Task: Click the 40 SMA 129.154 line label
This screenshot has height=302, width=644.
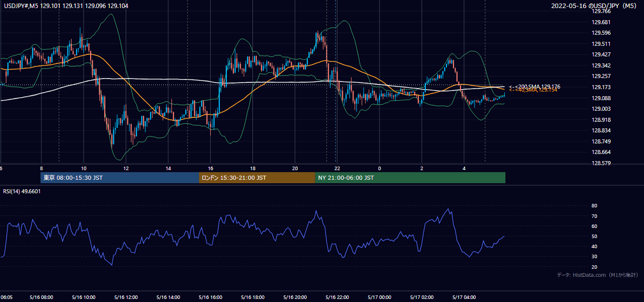Action: click(x=533, y=90)
